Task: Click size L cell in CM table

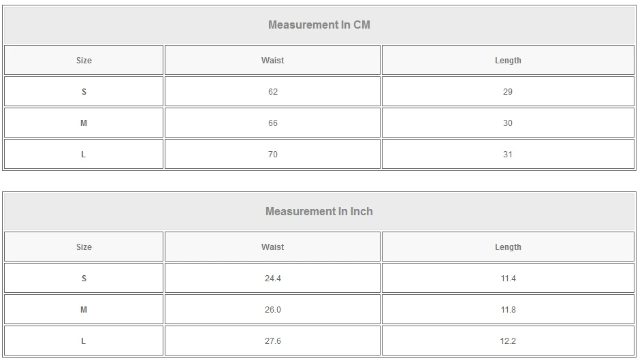Action: [x=84, y=155]
